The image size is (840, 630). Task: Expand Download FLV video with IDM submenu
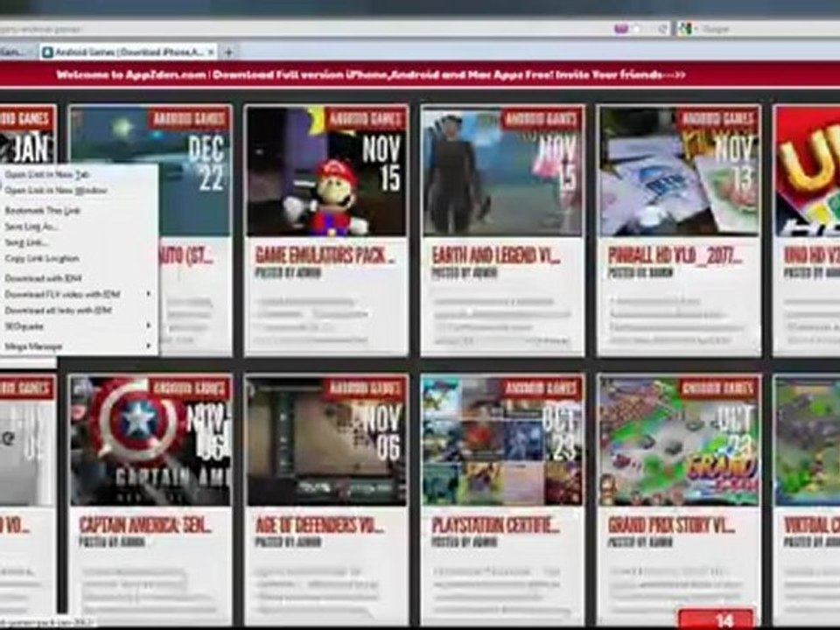pos(78,294)
